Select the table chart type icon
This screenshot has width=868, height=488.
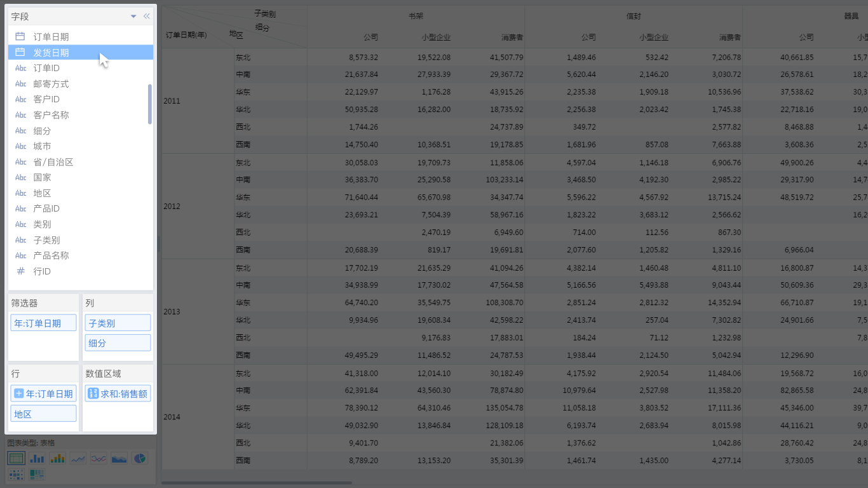tap(17, 458)
